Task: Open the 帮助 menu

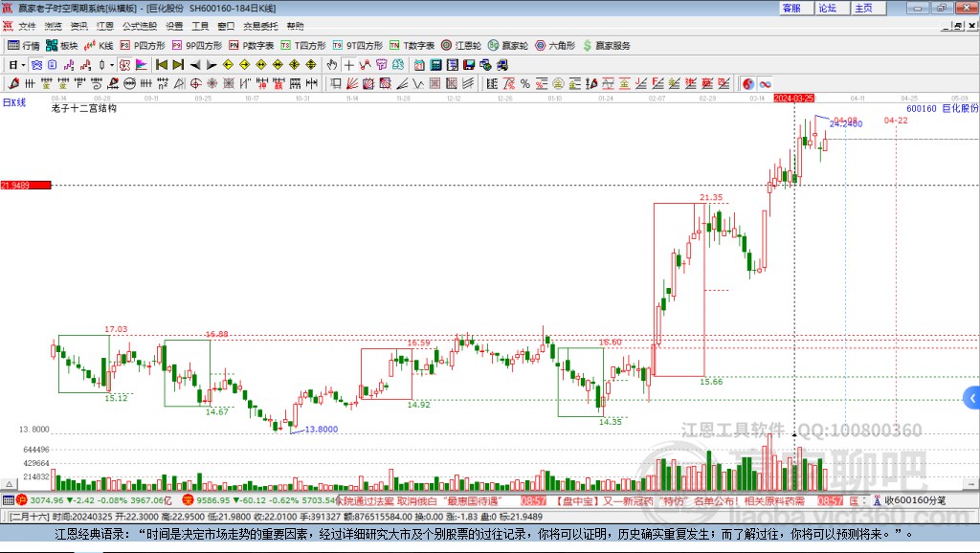Action: pyautogui.click(x=295, y=26)
